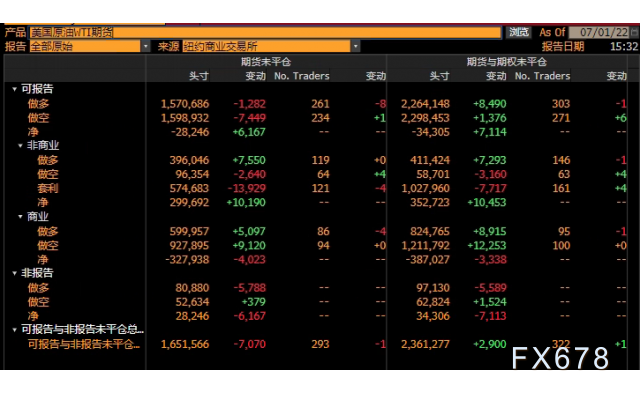640x394 pixels.
Task: Click the change value +379
Action: coord(253,302)
